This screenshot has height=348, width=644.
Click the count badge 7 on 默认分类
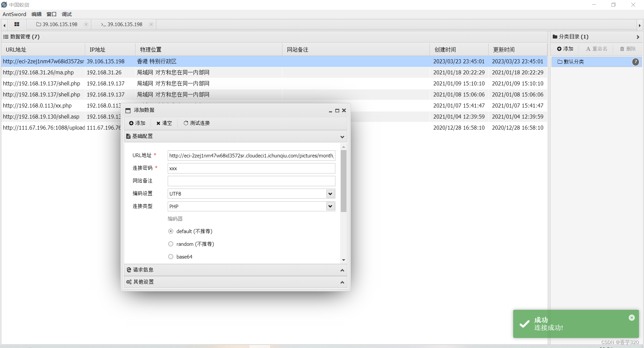[636, 62]
